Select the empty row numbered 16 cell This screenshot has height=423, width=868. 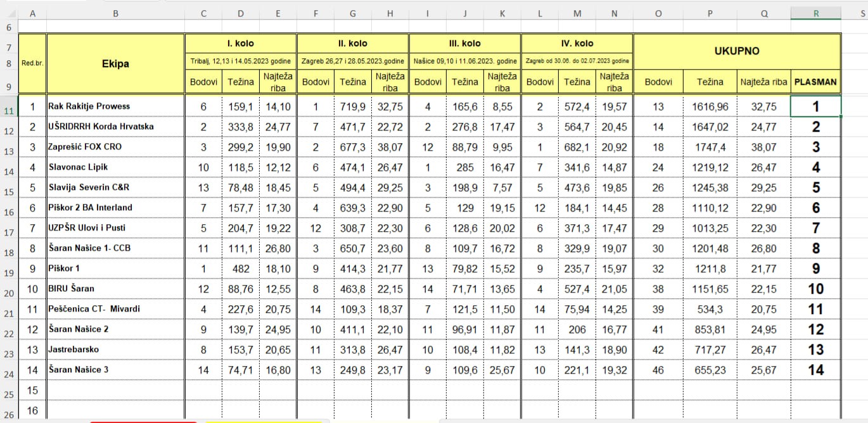click(x=32, y=410)
